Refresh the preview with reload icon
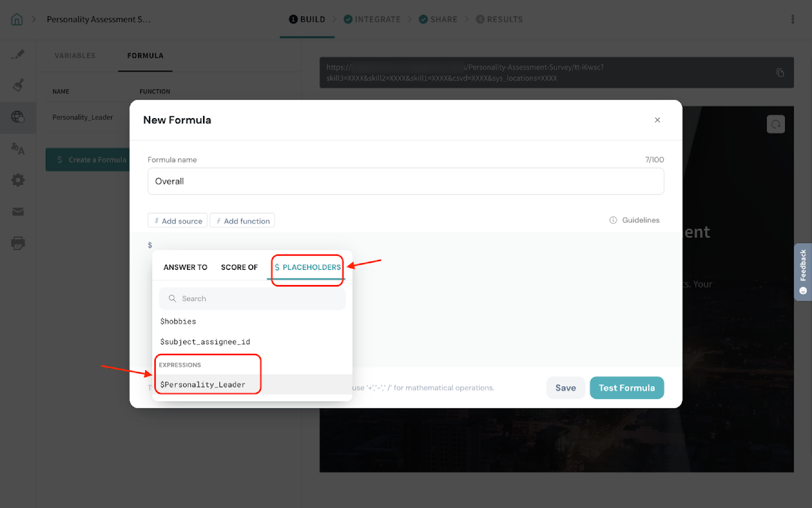Image resolution: width=812 pixels, height=508 pixels. (775, 124)
